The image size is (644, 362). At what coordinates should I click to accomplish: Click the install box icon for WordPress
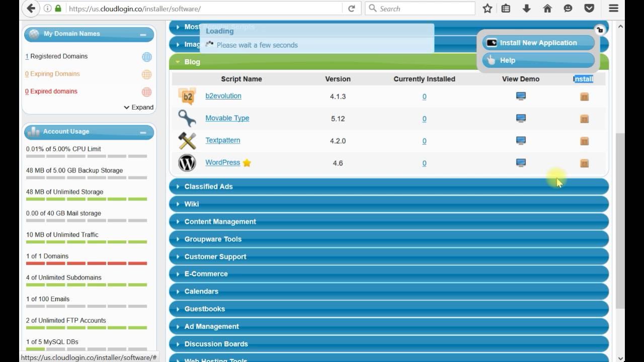(584, 163)
